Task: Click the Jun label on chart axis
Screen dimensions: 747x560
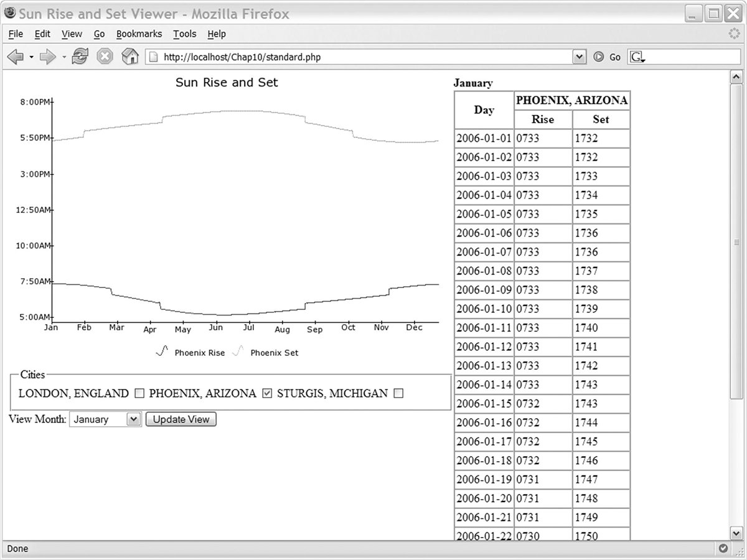Action: pos(216,328)
